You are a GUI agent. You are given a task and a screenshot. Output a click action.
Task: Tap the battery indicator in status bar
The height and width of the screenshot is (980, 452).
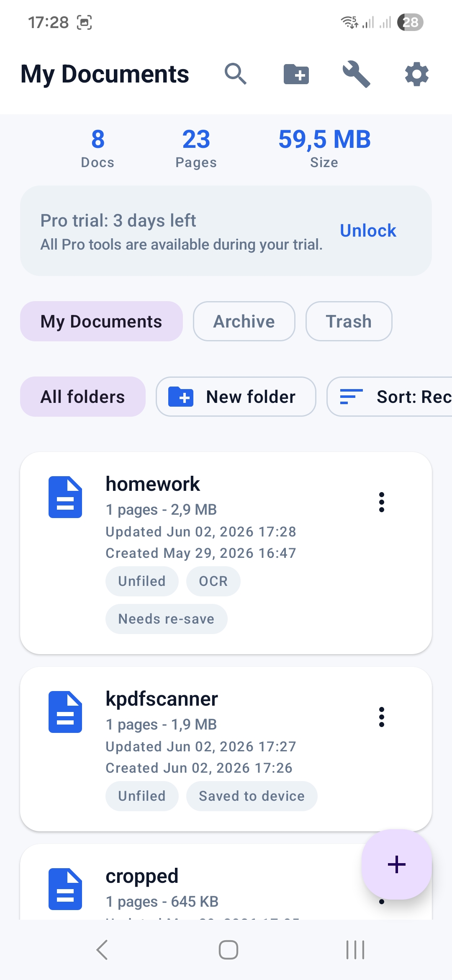[x=410, y=22]
